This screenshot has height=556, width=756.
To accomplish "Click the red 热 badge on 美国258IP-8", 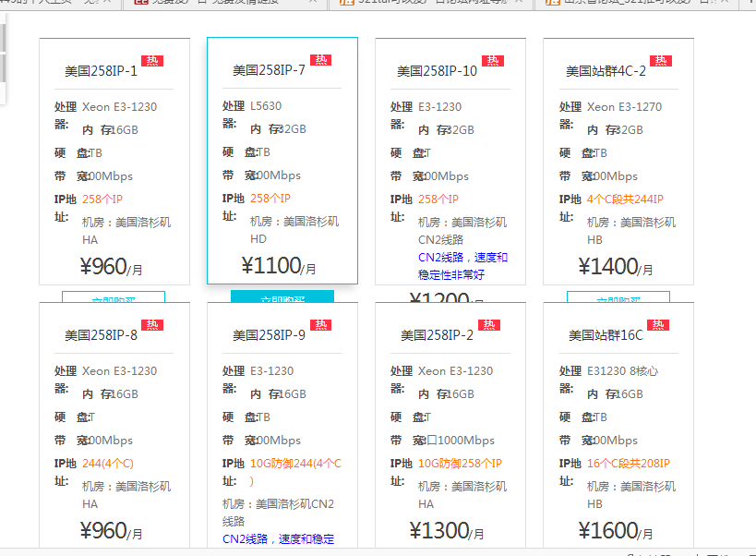I will 152,325.
